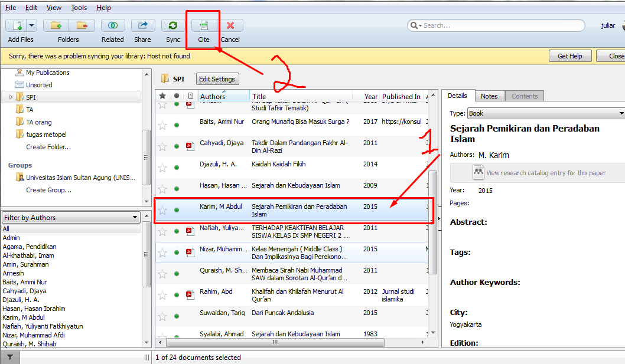This screenshot has height=364, width=625.
Task: Switch to the Notes tab
Action: pyautogui.click(x=490, y=96)
